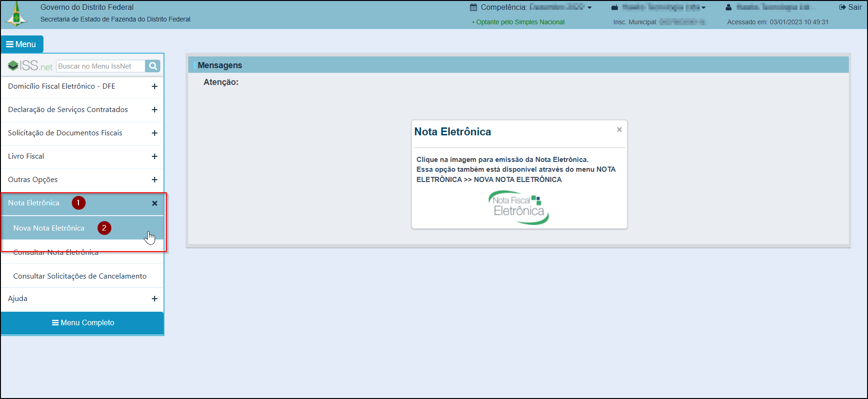
Task: Open Domicílio Fiscal Eletrônico - DFE menu
Action: (82, 87)
